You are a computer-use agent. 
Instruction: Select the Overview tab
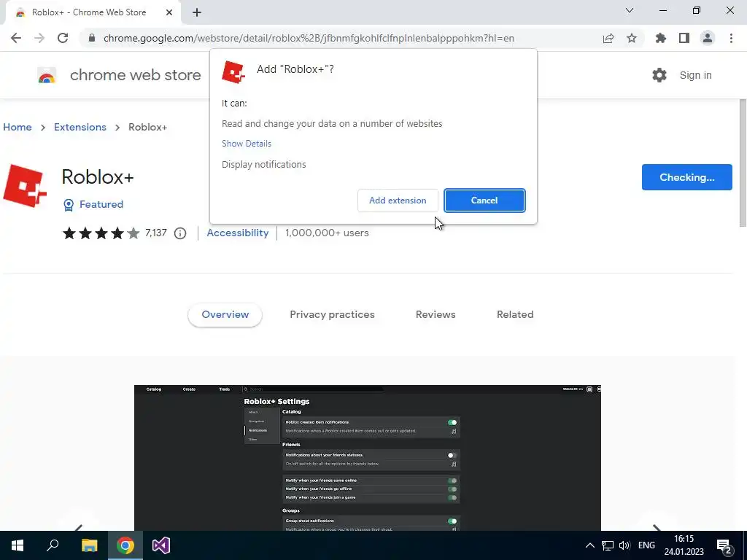(x=225, y=314)
